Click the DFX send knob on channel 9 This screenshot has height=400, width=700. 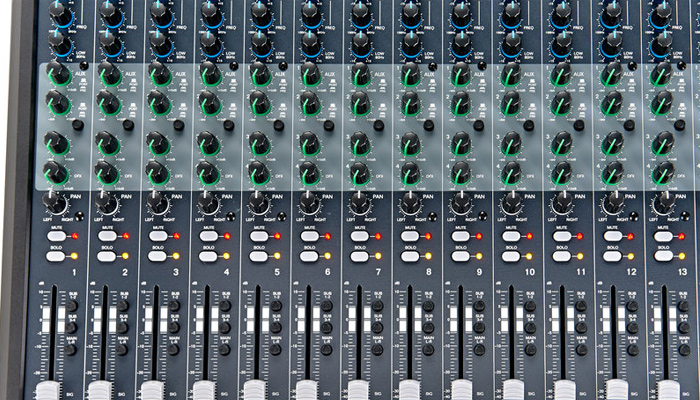(461, 173)
